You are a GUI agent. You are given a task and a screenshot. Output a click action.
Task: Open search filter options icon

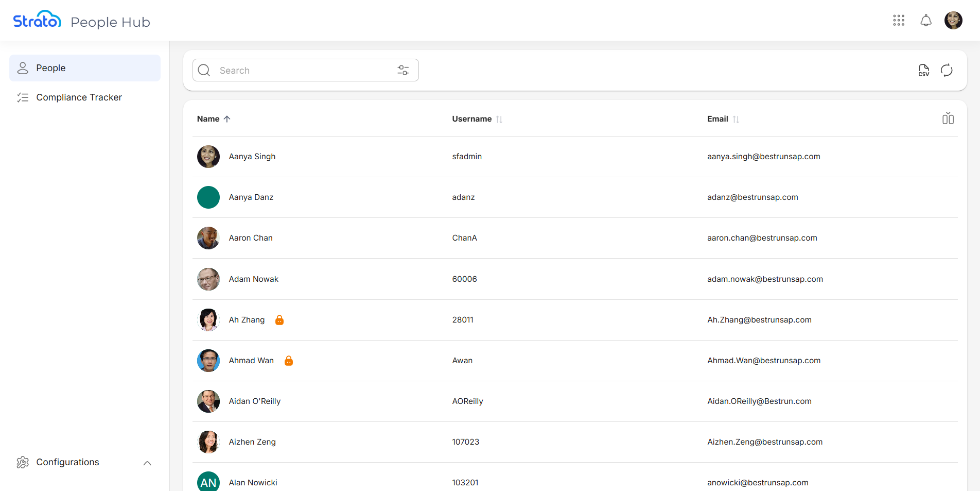403,71
